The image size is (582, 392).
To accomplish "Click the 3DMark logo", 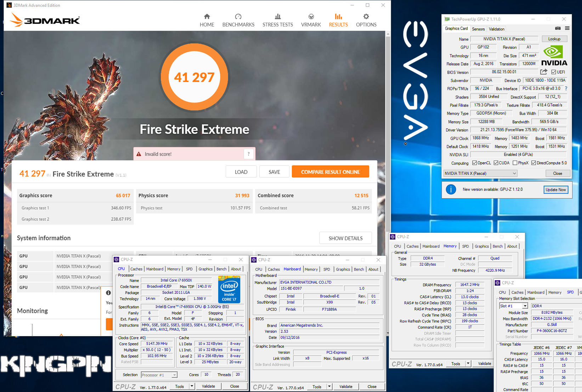I will click(x=45, y=20).
